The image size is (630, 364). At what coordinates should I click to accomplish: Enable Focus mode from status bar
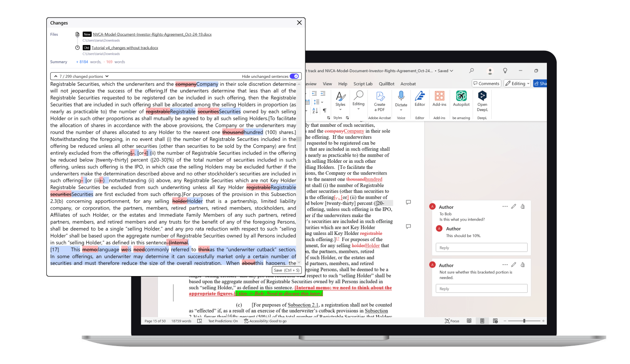(452, 321)
